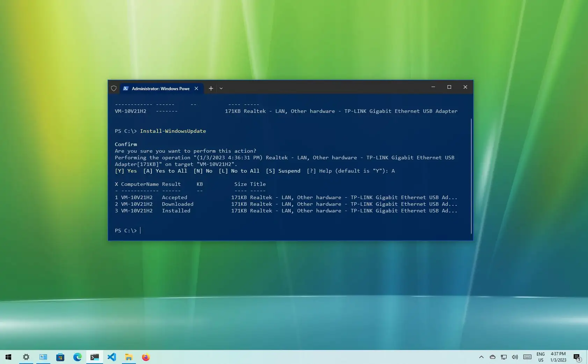The width and height of the screenshot is (588, 364).
Task: Click the Start button
Action: [x=8, y=357]
